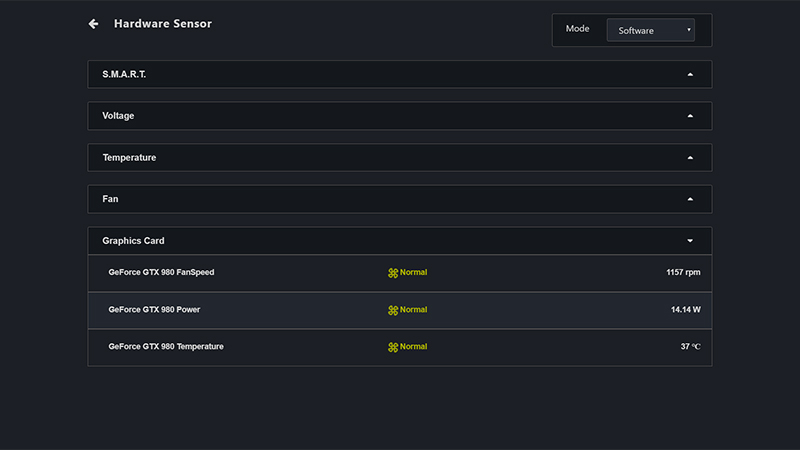Select the GeForce GTX 980 Power label
The image size is (800, 450).
point(154,310)
